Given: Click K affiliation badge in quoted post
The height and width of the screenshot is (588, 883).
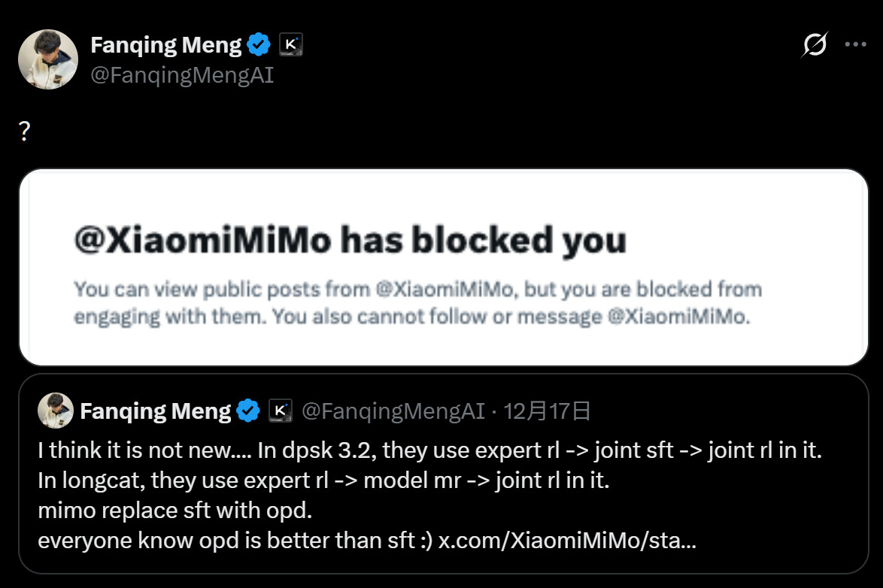Looking at the screenshot, I should (280, 411).
